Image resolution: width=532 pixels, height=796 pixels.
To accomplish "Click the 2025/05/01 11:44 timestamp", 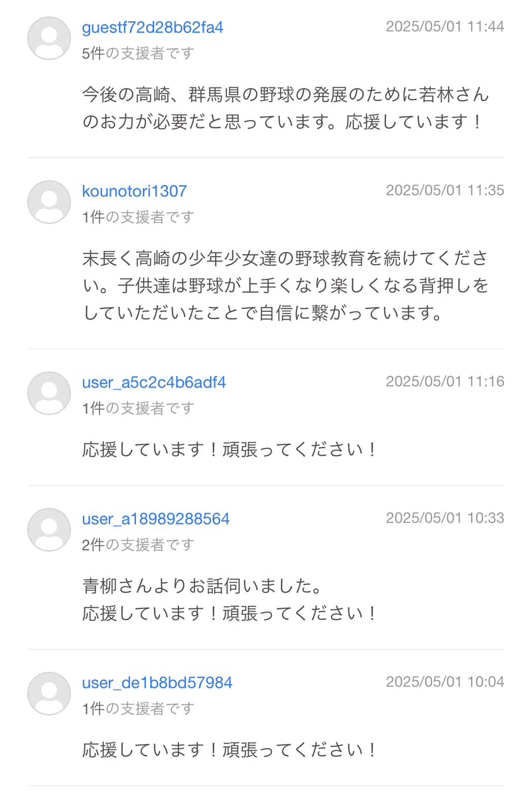I will coord(444,27).
